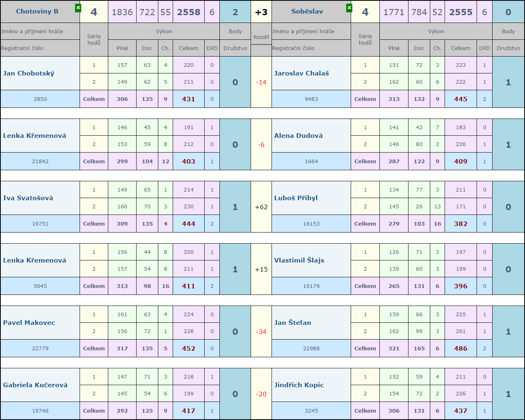Image resolution: width=525 pixels, height=420 pixels.
Task: Click registration number 2850
Action: pyautogui.click(x=40, y=99)
